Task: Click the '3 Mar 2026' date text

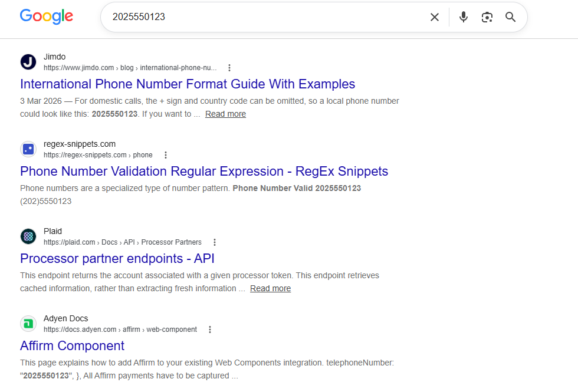Action: (41, 101)
